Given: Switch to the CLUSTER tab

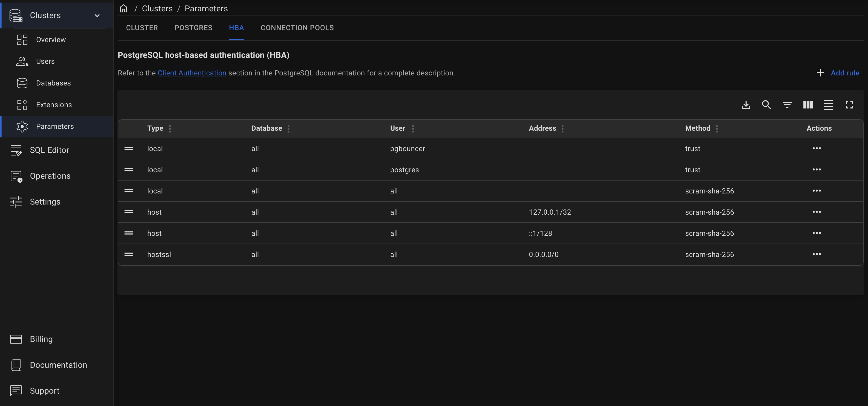Looking at the screenshot, I should [142, 28].
